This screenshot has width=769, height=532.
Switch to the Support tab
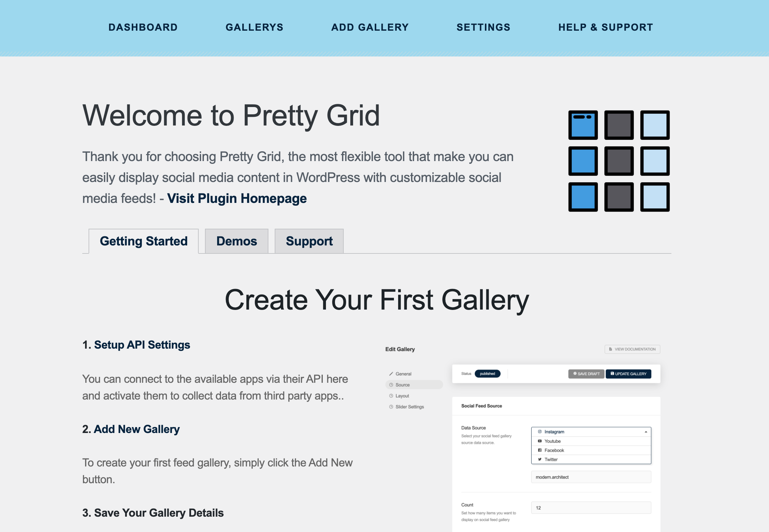(x=309, y=241)
